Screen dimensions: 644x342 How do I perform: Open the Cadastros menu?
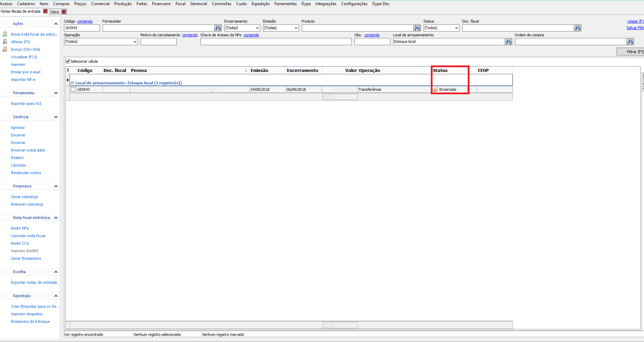pos(26,4)
